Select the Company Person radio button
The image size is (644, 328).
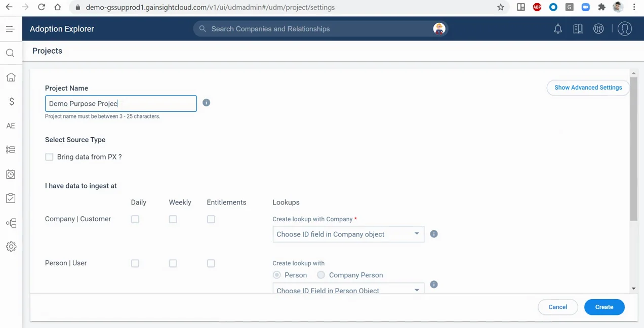coord(321,275)
